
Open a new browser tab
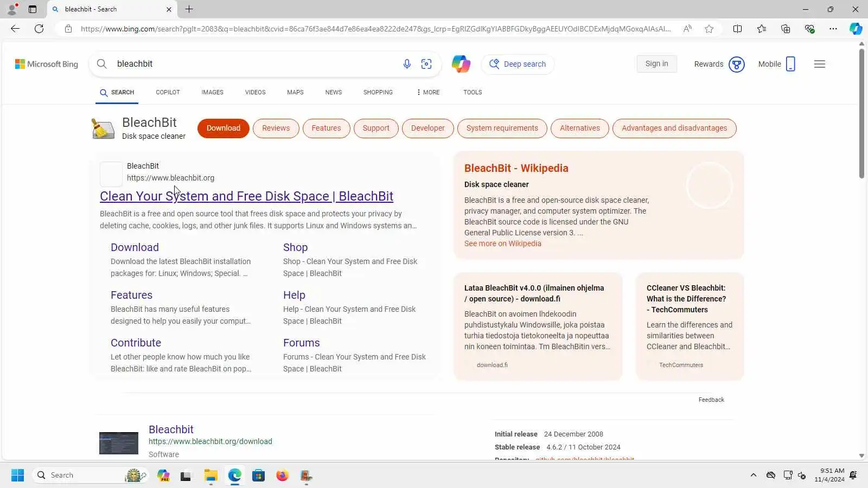point(189,9)
